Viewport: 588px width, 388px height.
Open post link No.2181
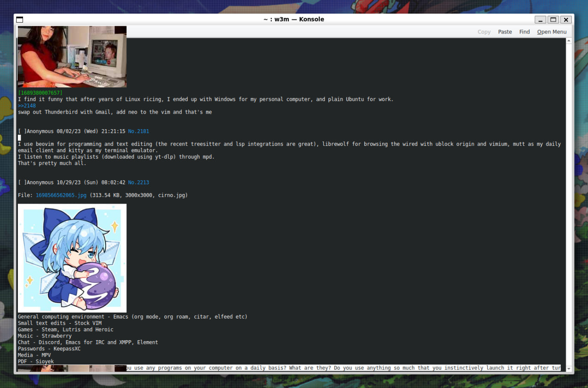tap(138, 131)
